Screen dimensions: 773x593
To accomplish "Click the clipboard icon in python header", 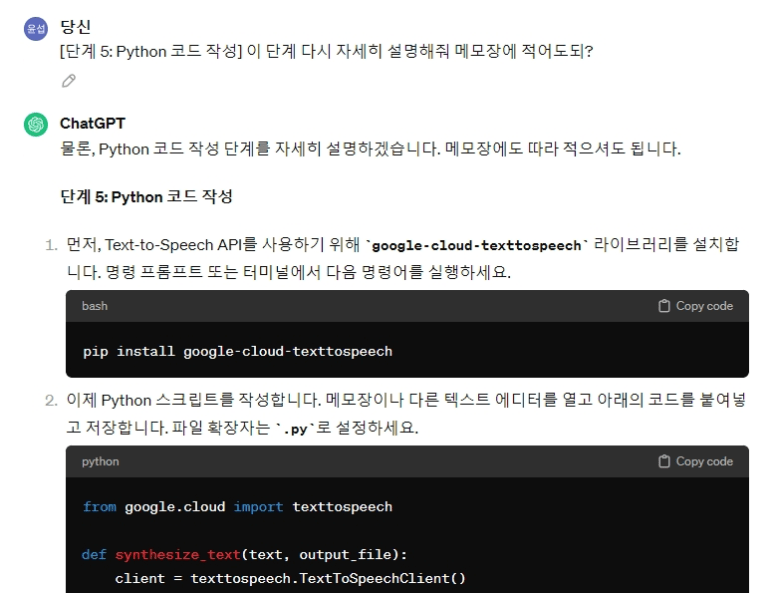I will coord(664,461).
